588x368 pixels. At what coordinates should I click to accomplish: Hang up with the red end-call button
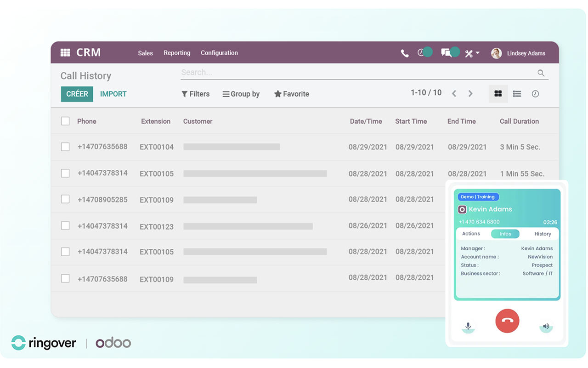click(x=507, y=321)
